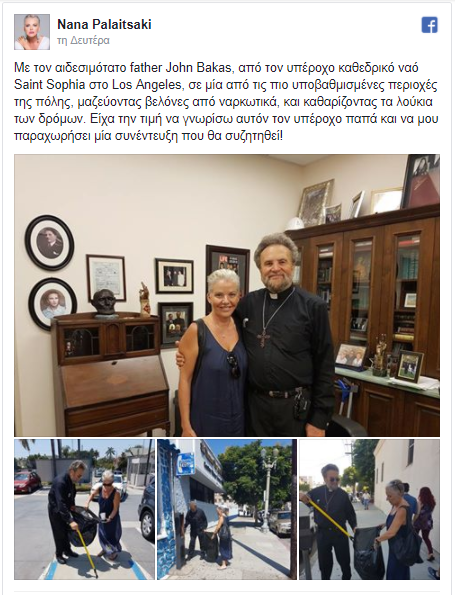Click the cross pendant on the priest
The width and height of the screenshot is (455, 595).
click(263, 337)
